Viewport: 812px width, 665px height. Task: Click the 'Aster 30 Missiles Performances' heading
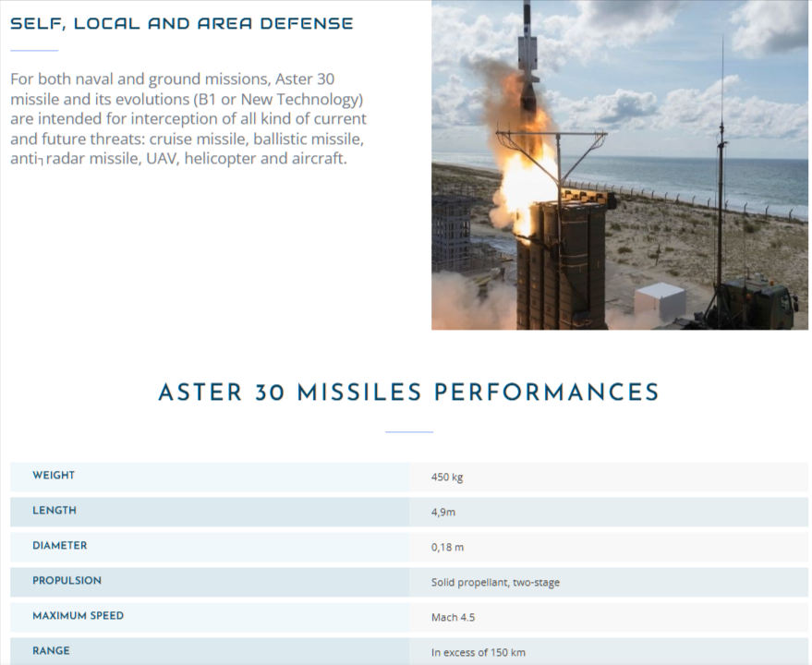[408, 392]
